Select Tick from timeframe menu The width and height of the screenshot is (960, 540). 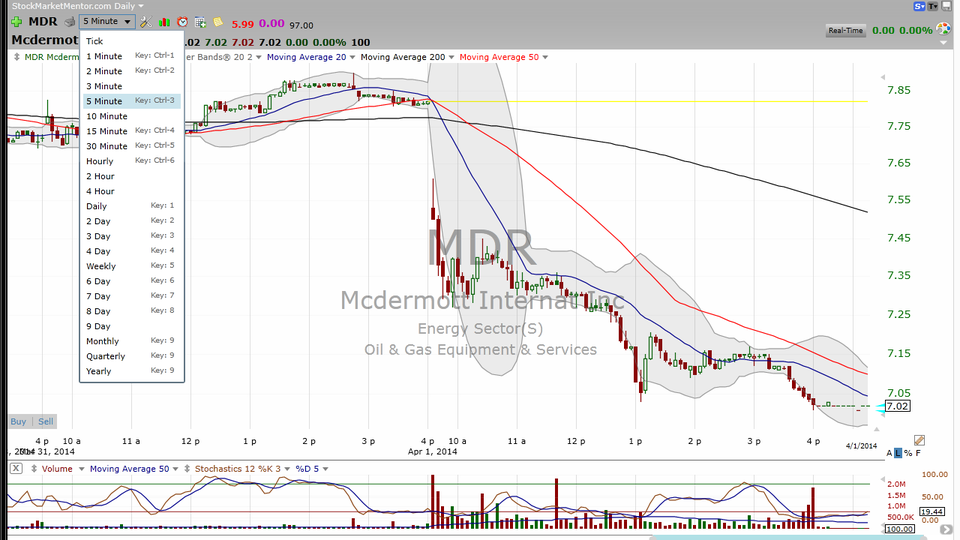(132, 41)
